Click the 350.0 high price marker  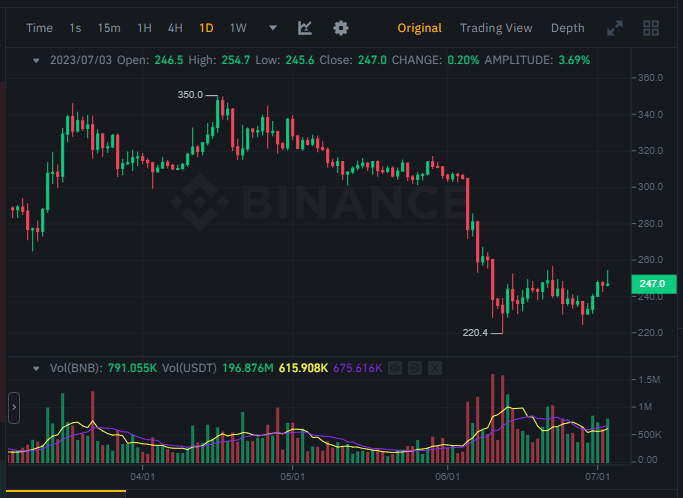click(x=190, y=95)
